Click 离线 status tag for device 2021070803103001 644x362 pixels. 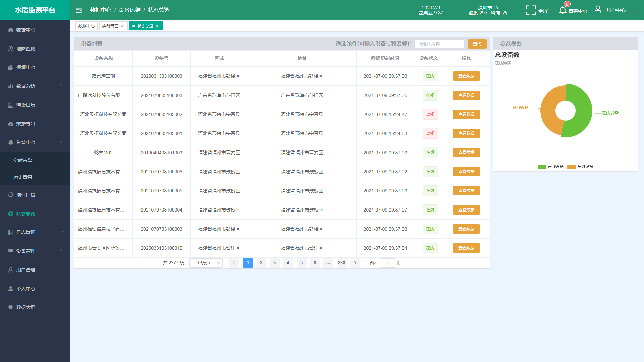click(430, 133)
